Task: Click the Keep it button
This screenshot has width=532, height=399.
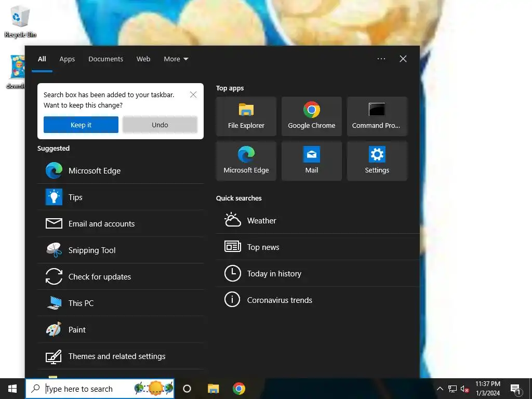Action: pos(81,125)
